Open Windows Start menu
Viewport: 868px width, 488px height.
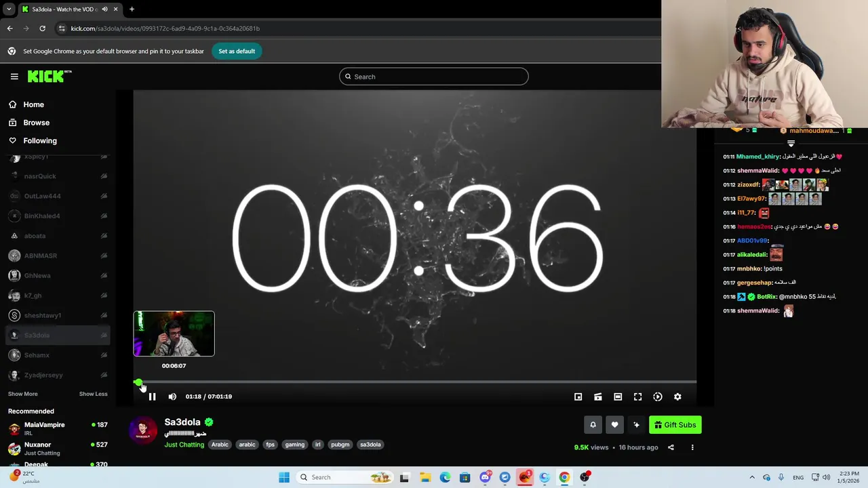click(x=284, y=477)
